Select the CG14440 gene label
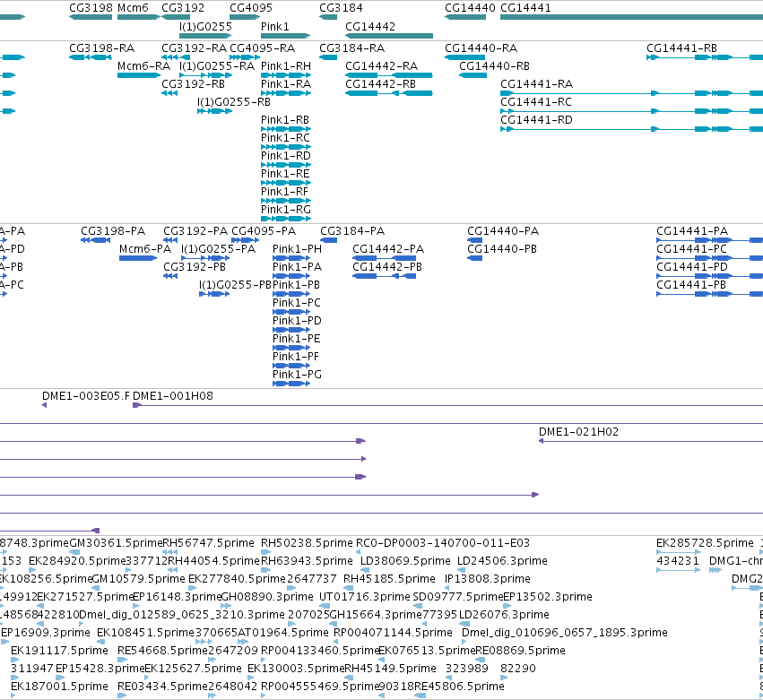Screen dimensions: 763x700 tap(470, 8)
